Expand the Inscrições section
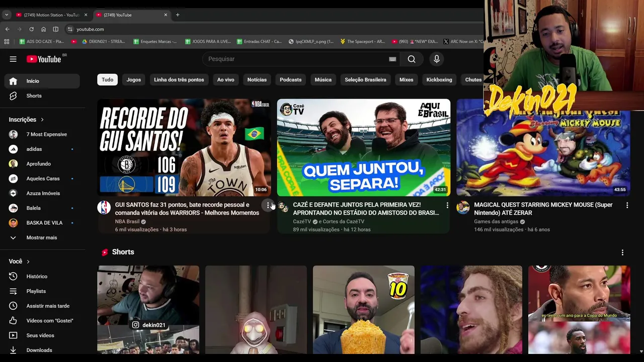 click(26, 120)
